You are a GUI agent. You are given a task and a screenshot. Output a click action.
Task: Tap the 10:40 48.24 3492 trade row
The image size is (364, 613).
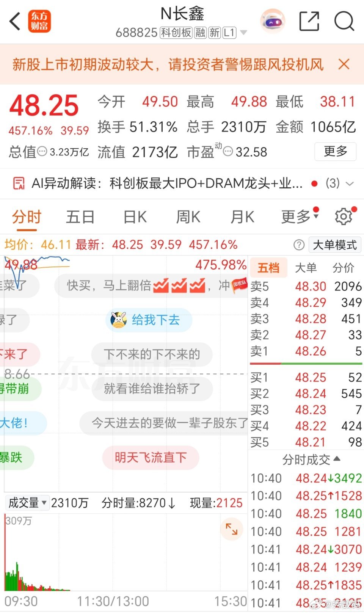[x=306, y=478]
